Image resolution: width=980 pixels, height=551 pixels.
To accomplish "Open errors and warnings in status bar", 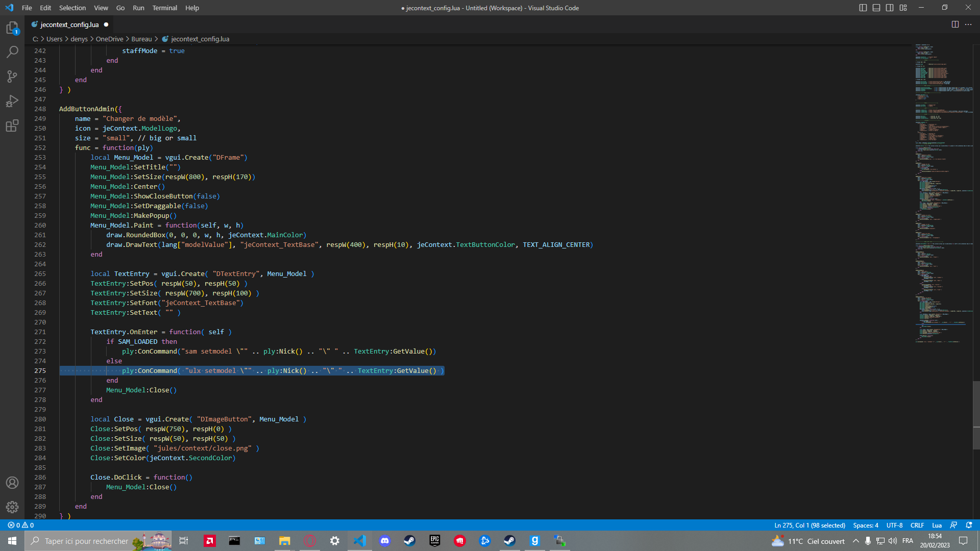I will [21, 525].
